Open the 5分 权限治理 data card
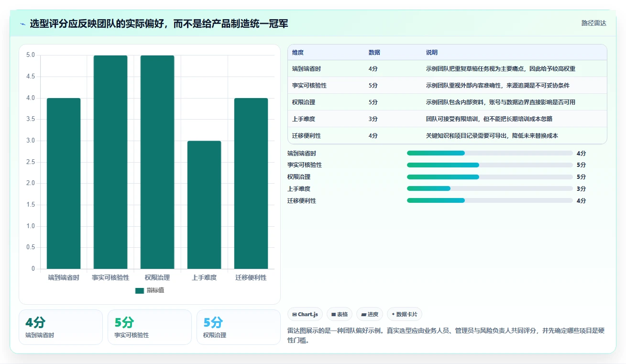This screenshot has width=626, height=364. coord(239,327)
